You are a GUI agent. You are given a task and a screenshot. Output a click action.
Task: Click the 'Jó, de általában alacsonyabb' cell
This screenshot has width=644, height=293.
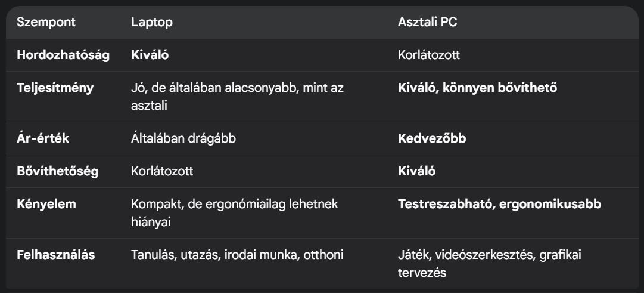coord(237,97)
